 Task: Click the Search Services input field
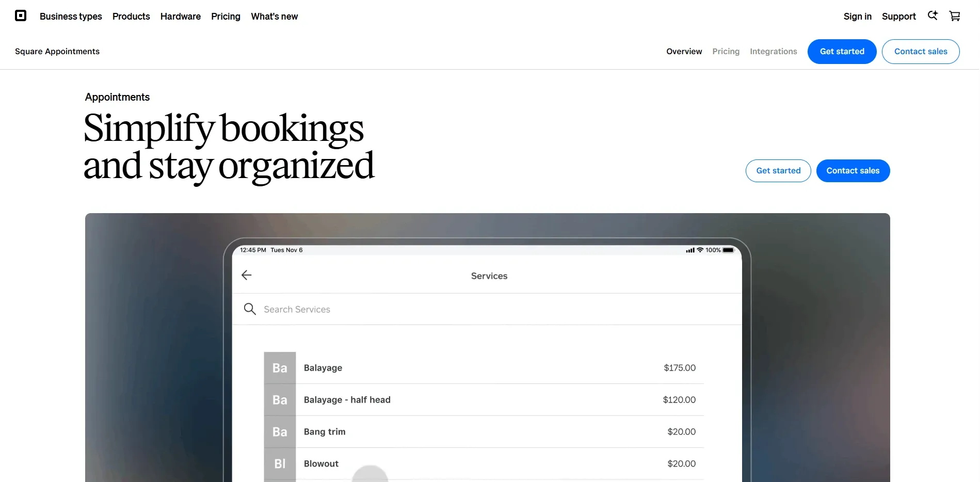(x=487, y=309)
